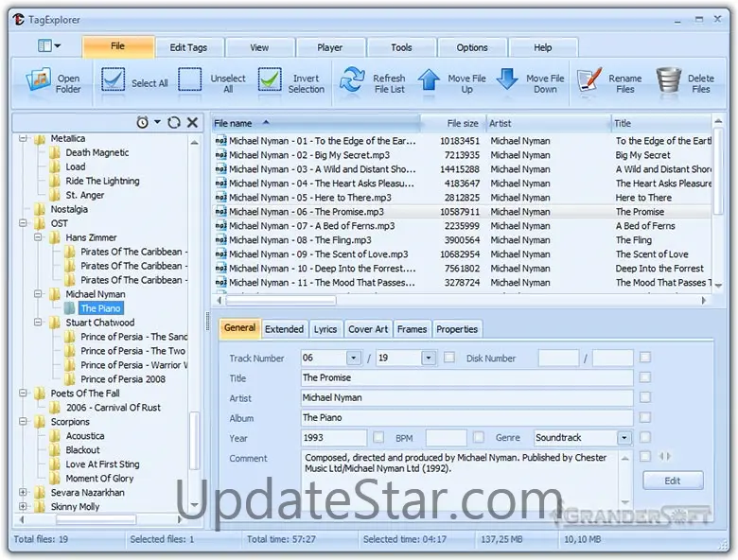
Task: Collapse the OST folder node
Action: tap(23, 223)
